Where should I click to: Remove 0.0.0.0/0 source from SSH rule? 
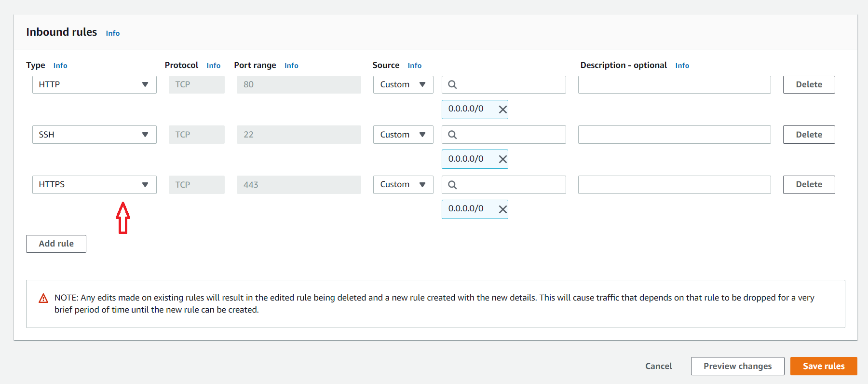pos(502,159)
